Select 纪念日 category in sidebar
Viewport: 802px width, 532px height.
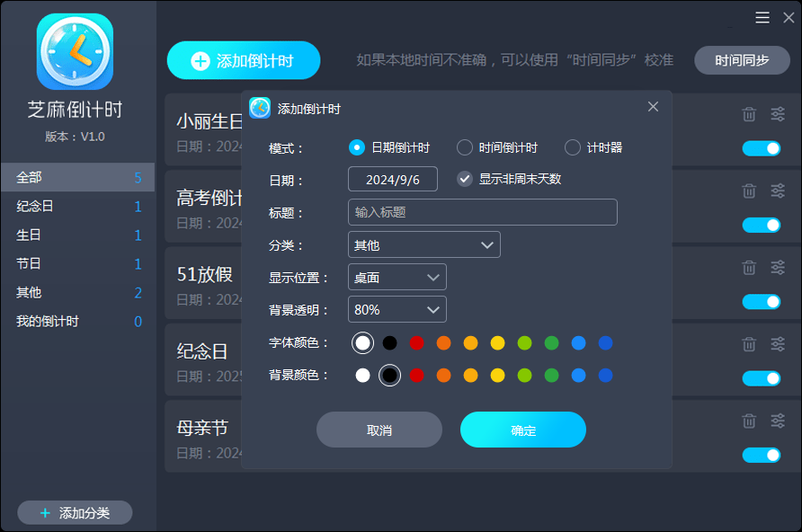click(x=77, y=207)
